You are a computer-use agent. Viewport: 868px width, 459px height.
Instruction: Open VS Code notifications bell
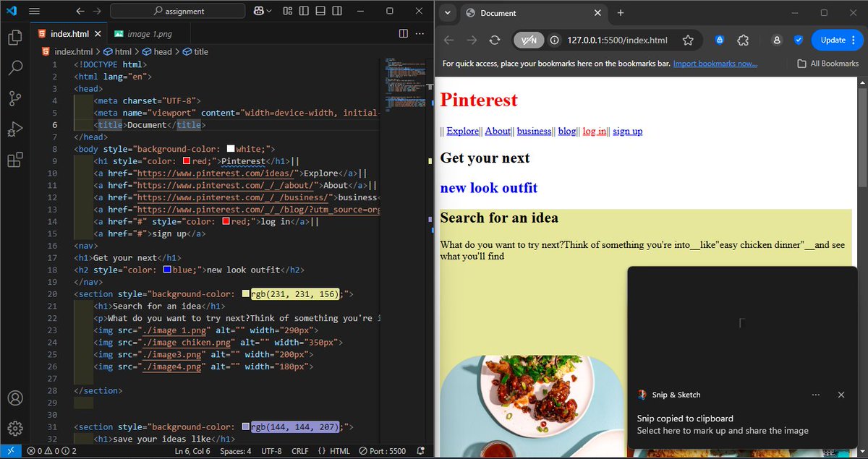point(420,451)
